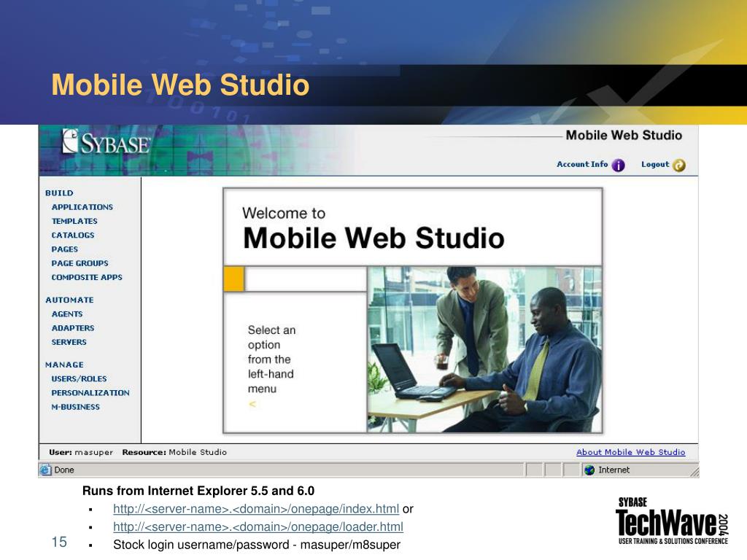747x560 pixels.
Task: Click the slide number 15
Action: pos(59,542)
